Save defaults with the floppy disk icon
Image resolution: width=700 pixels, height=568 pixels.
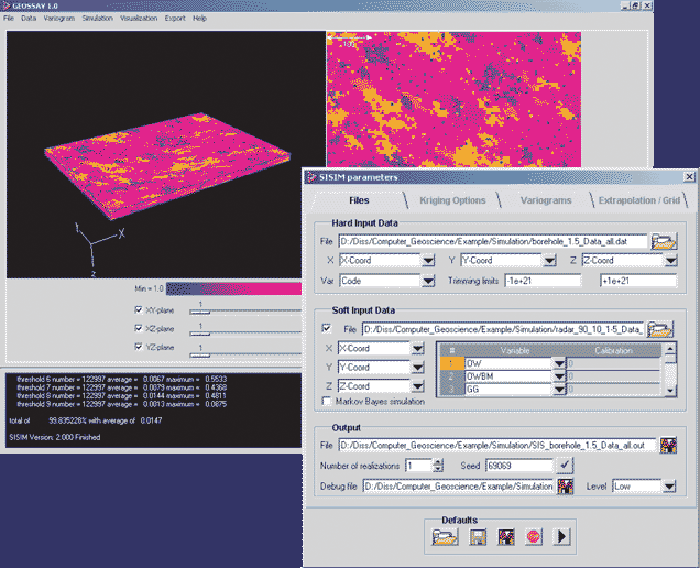pyautogui.click(x=478, y=538)
